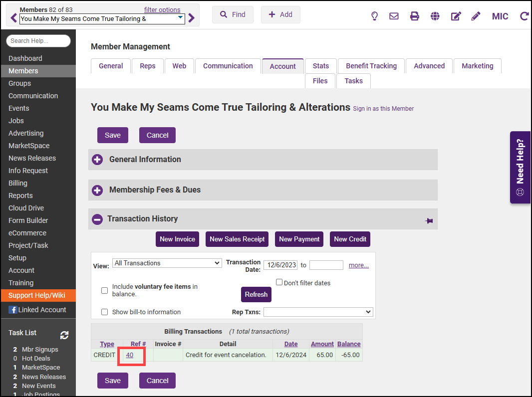Image resolution: width=532 pixels, height=397 pixels.
Task: Pin the Transaction History section
Action: 429,220
